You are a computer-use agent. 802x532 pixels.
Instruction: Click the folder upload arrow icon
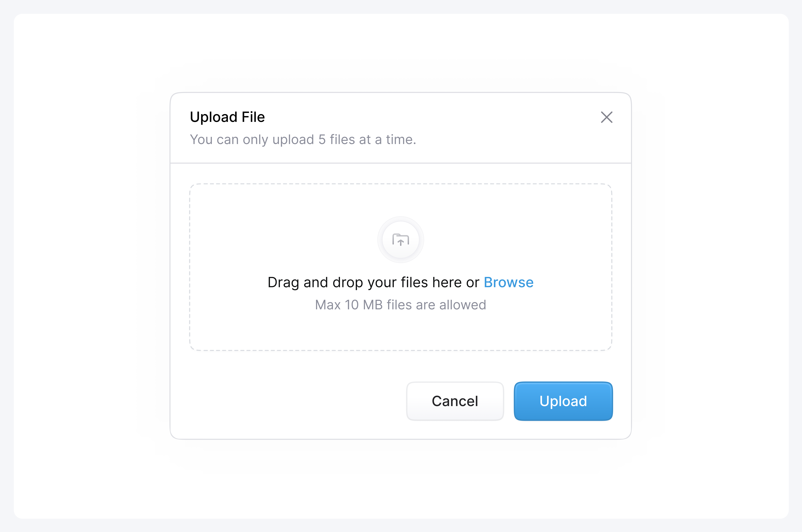click(401, 240)
